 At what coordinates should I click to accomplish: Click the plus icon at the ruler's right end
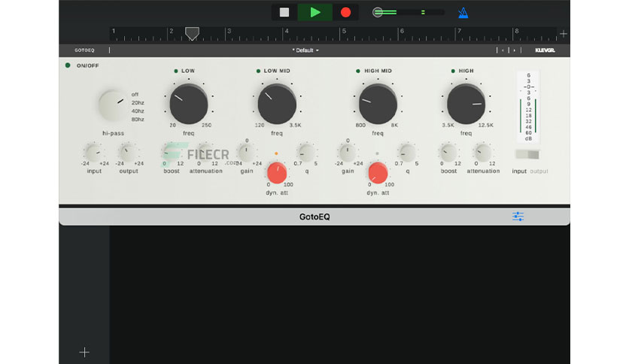[x=564, y=34]
